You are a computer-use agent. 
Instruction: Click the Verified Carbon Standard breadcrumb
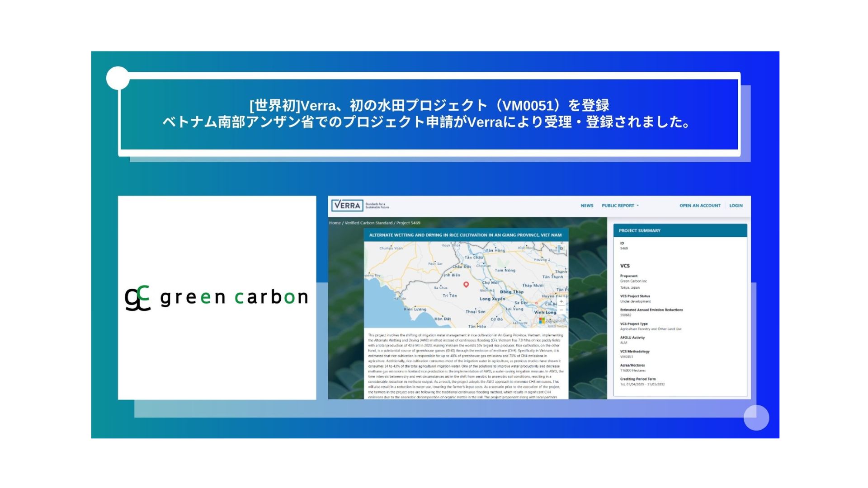[369, 222]
